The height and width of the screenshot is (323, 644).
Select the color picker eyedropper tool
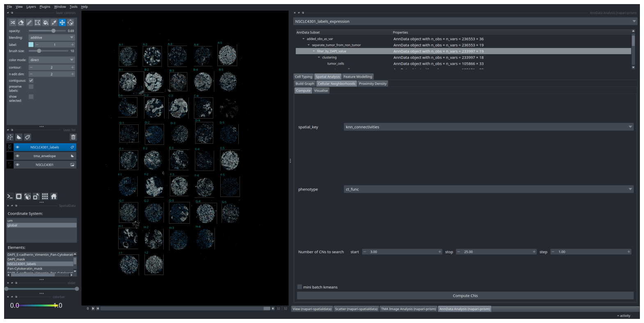54,23
